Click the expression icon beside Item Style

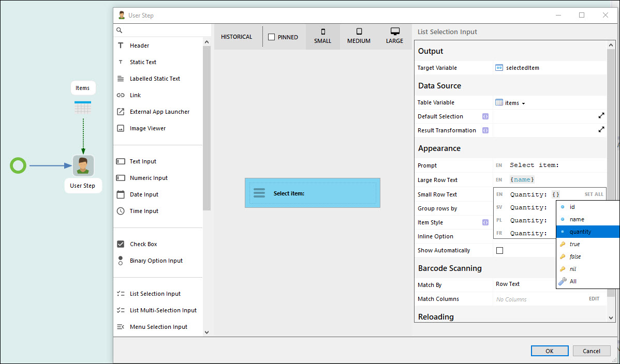485,222
